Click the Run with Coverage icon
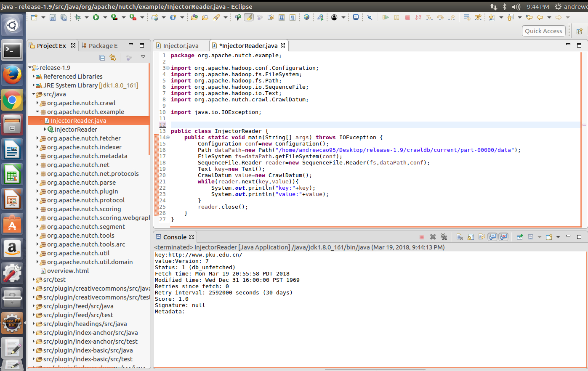The width and height of the screenshot is (588, 371). tap(114, 17)
